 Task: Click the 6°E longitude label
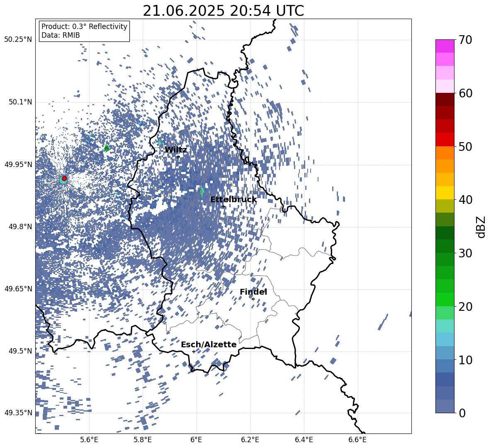196,440
